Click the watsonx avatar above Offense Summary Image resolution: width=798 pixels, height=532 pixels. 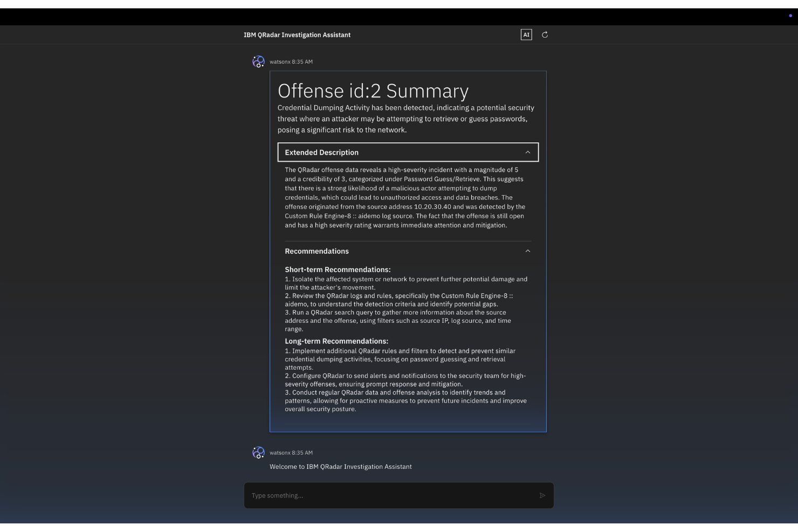259,61
